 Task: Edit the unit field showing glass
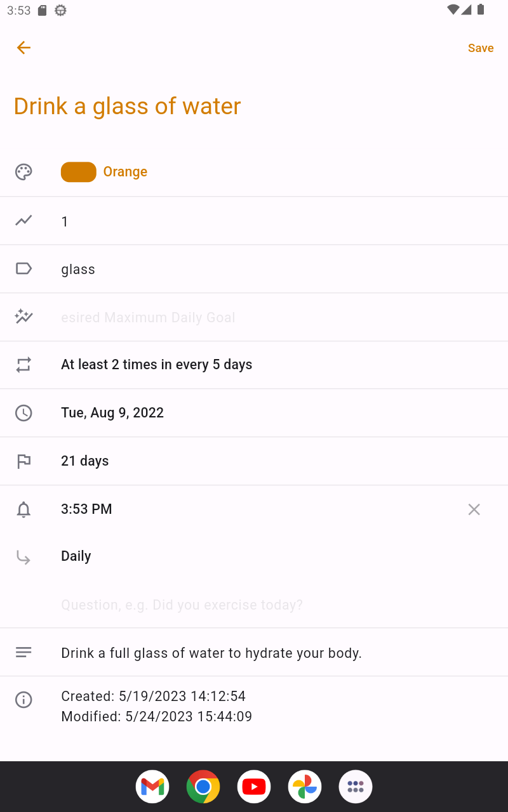coord(254,270)
